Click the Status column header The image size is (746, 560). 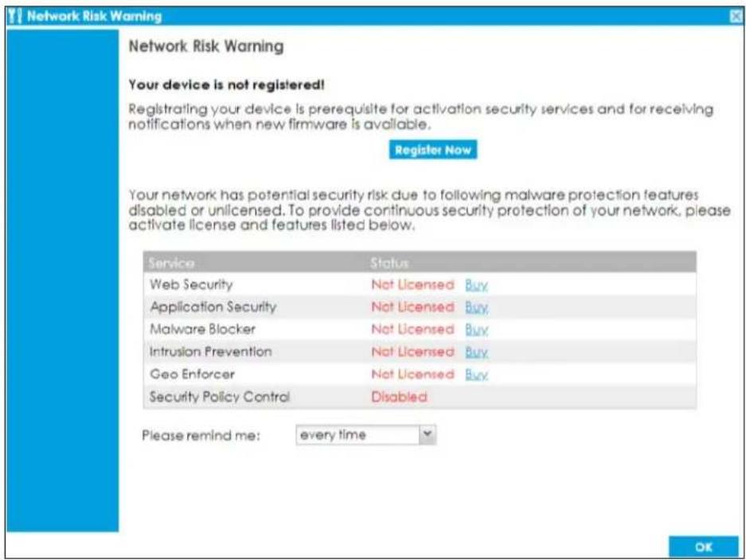tap(389, 262)
